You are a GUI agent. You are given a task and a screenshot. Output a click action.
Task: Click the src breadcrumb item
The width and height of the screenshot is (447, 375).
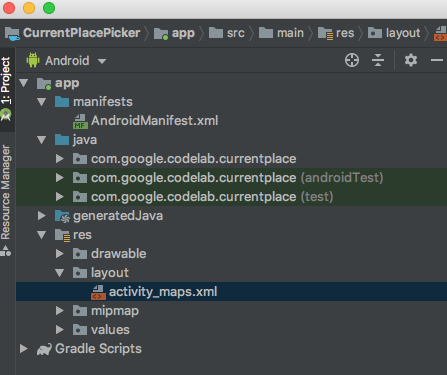(x=236, y=33)
